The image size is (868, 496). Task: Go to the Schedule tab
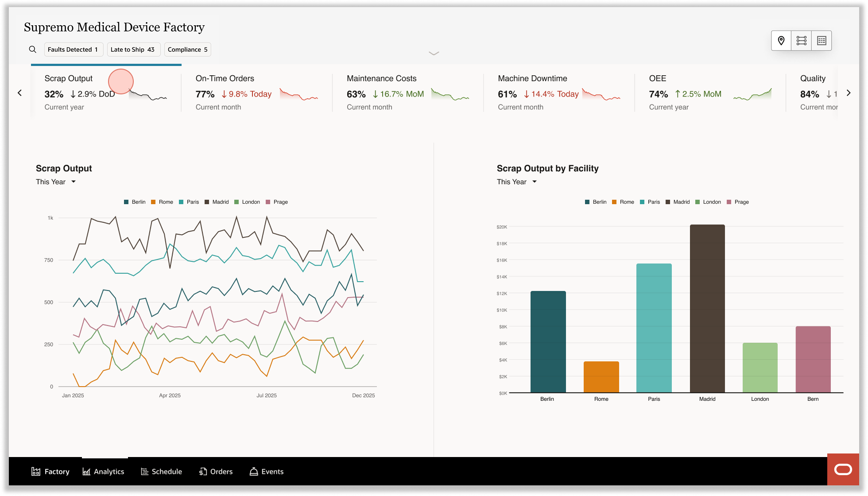click(161, 472)
